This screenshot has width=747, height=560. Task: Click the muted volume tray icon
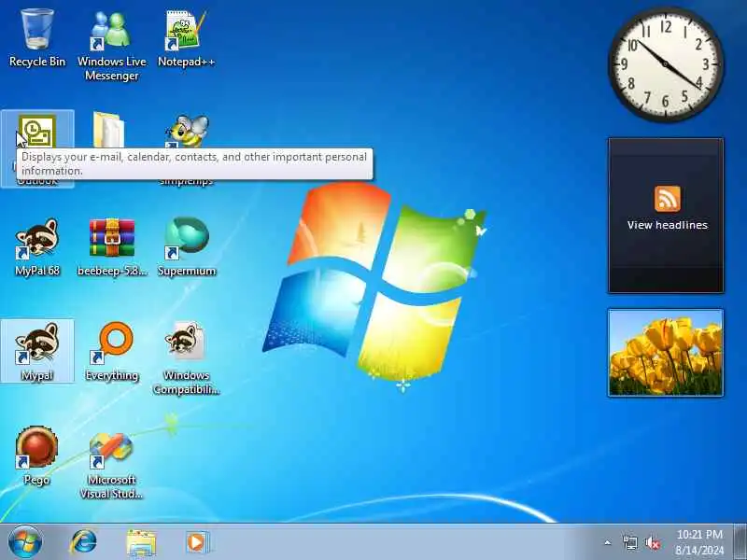pyautogui.click(x=652, y=542)
